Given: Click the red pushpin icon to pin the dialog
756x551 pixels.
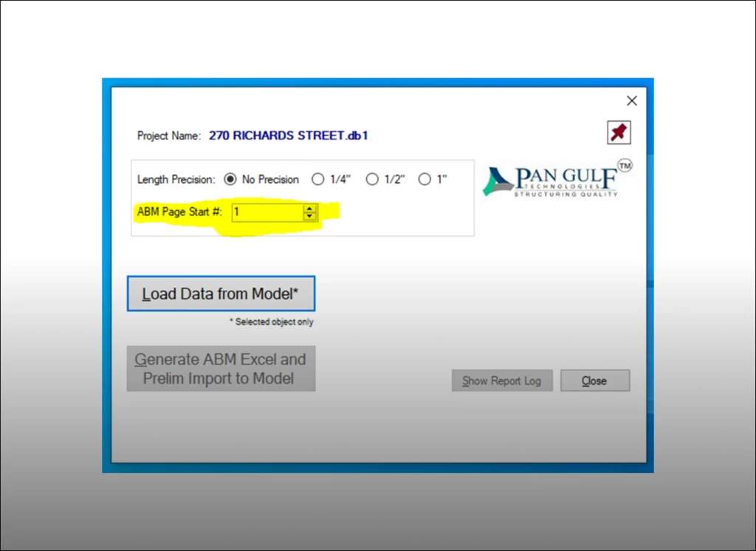Looking at the screenshot, I should click(619, 132).
